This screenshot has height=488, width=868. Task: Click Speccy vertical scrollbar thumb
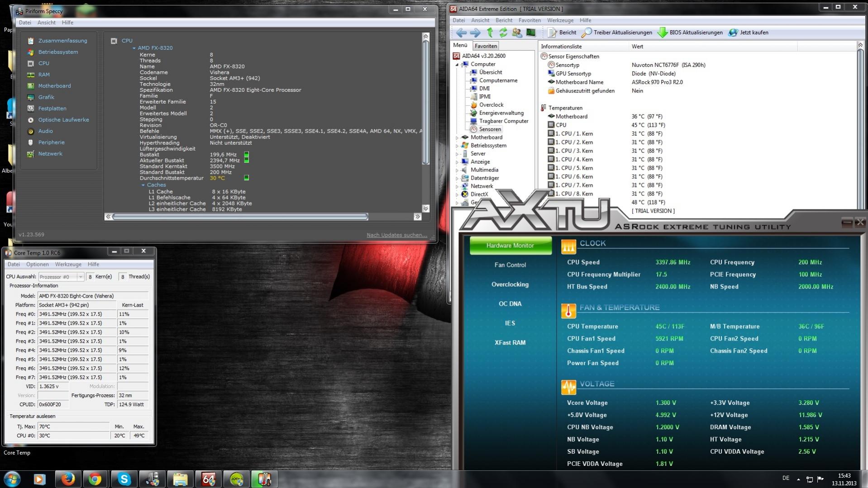425,103
